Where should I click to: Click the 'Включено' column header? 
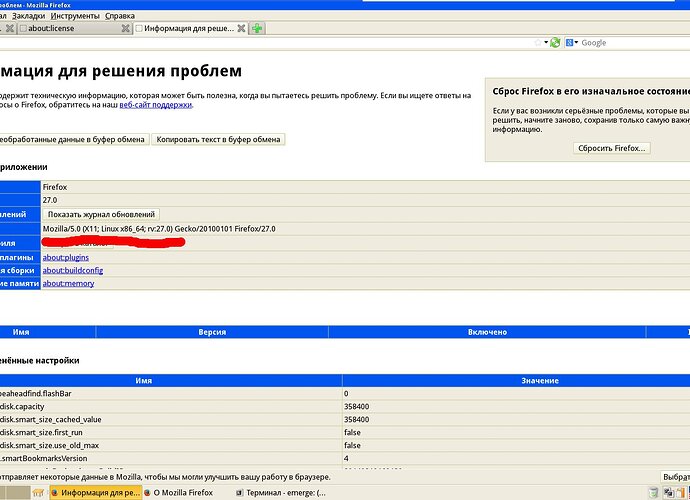(x=487, y=332)
